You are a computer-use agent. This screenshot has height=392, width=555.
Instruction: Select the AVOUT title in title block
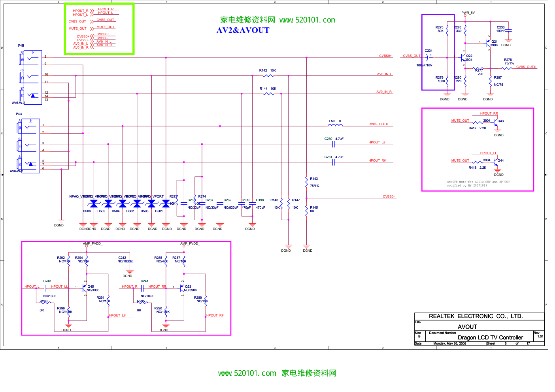[x=468, y=327]
